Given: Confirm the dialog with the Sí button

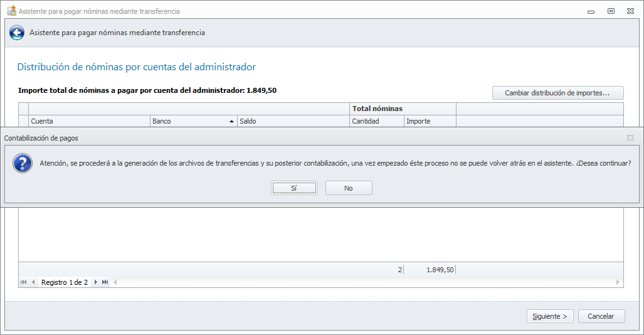Looking at the screenshot, I should point(294,188).
